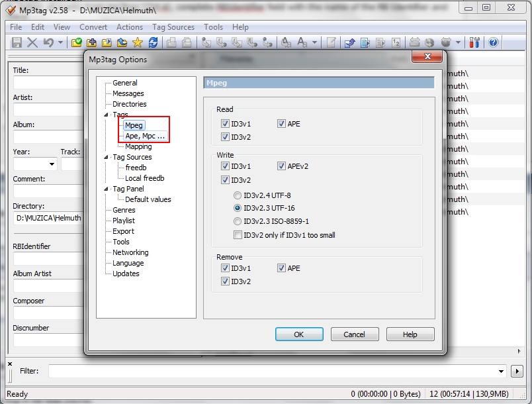Enable 'ID3v2 only if ID3v1 too small'
The image size is (532, 404).
tap(238, 235)
